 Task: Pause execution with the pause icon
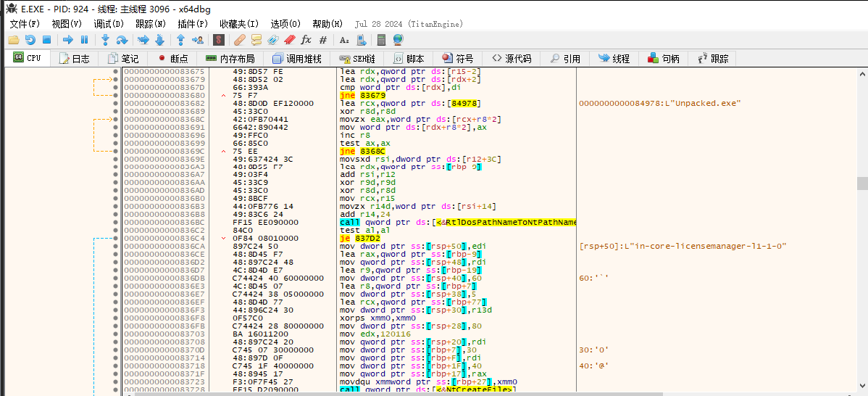(x=84, y=40)
